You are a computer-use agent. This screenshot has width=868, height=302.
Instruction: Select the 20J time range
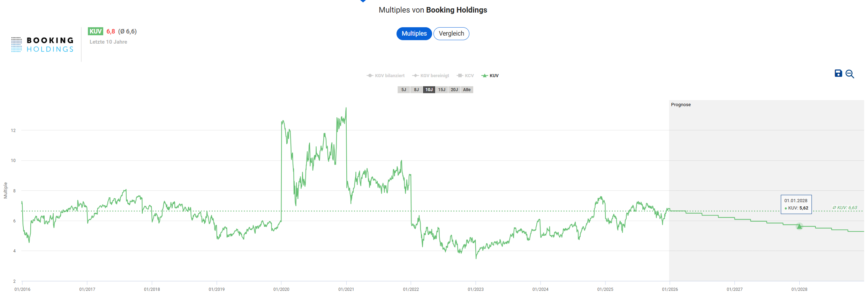[x=454, y=90]
